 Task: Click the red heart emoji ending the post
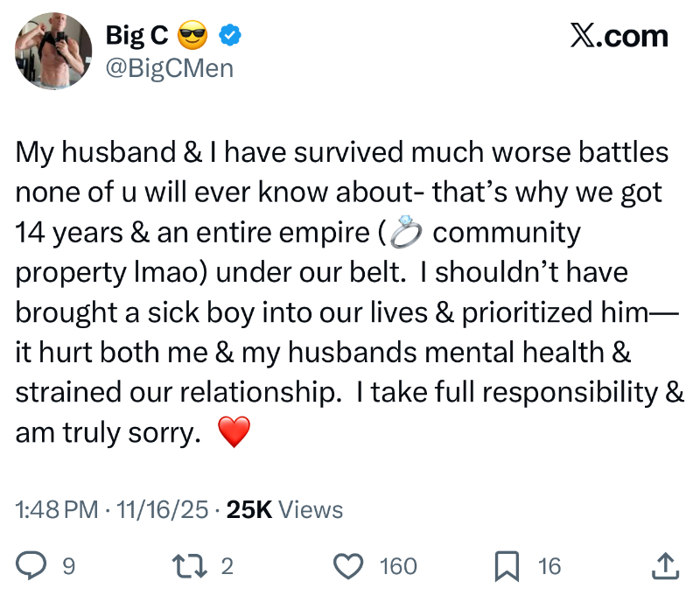coord(233,432)
